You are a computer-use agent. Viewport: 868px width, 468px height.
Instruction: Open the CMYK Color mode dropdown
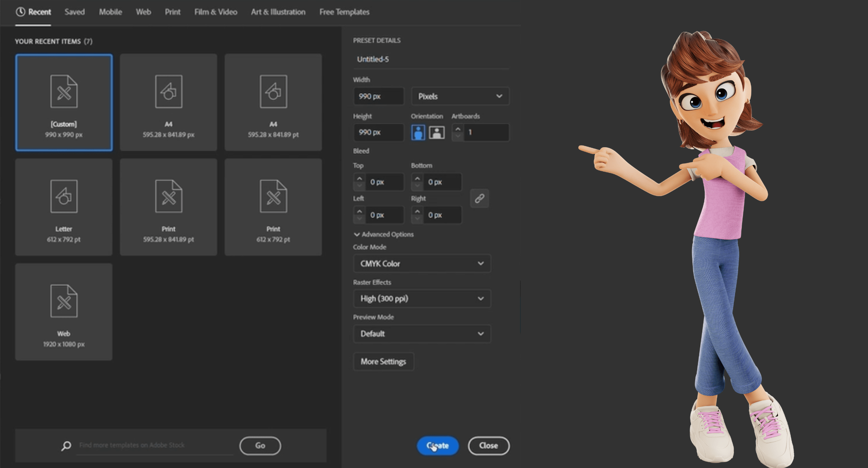[422, 264]
